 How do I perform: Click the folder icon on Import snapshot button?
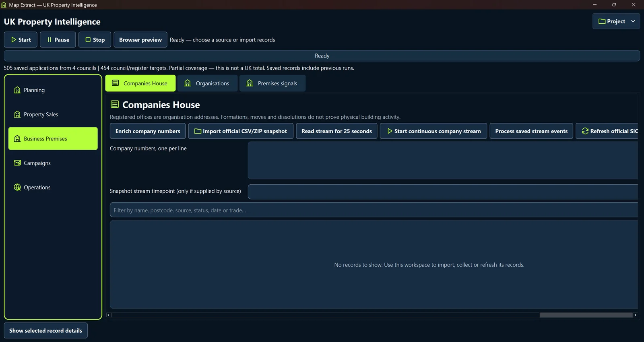click(198, 131)
